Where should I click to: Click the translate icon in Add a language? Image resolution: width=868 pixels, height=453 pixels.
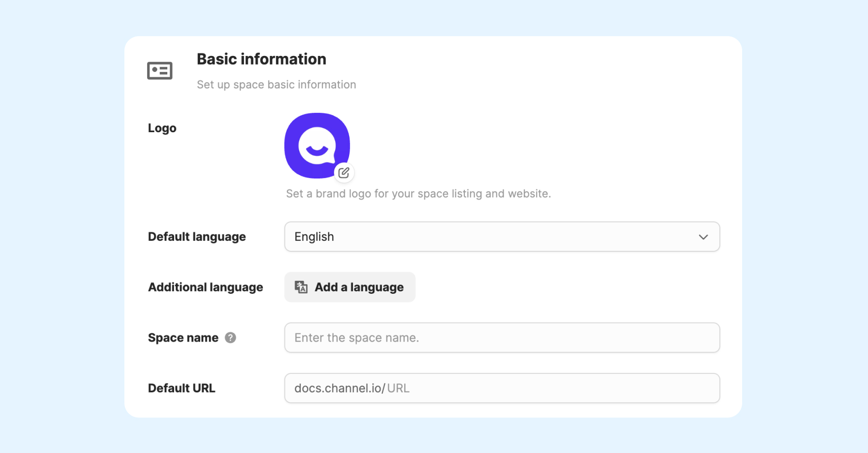301,287
